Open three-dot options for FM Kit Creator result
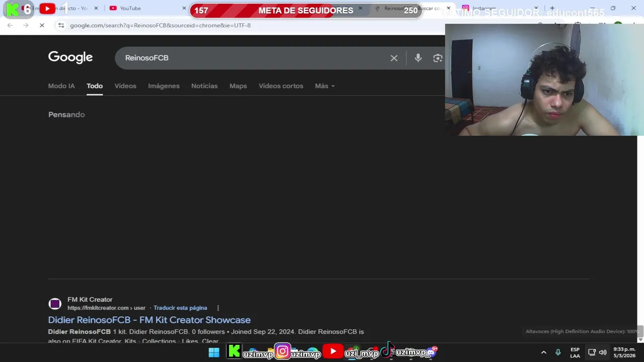Image resolution: width=644 pixels, height=362 pixels. coord(218,308)
